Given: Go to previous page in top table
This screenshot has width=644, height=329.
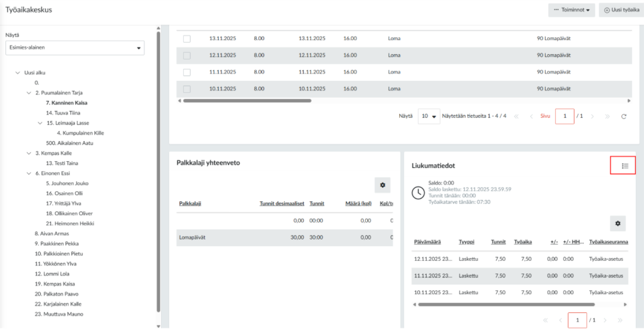Looking at the screenshot, I should coord(532,116).
